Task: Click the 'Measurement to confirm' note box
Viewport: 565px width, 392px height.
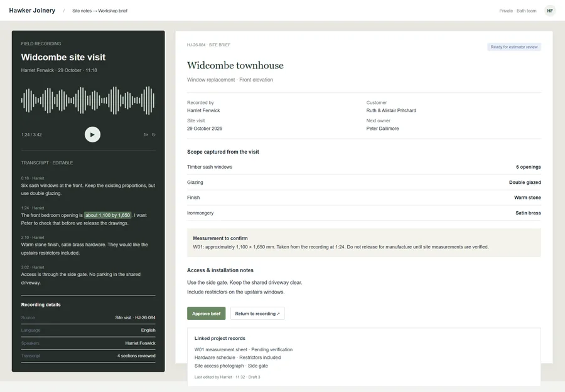Action: pos(364,243)
